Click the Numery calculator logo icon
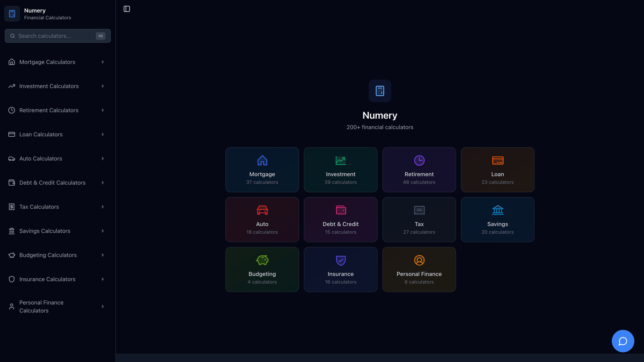Screen dimensions: 644x362 [x=12, y=13]
